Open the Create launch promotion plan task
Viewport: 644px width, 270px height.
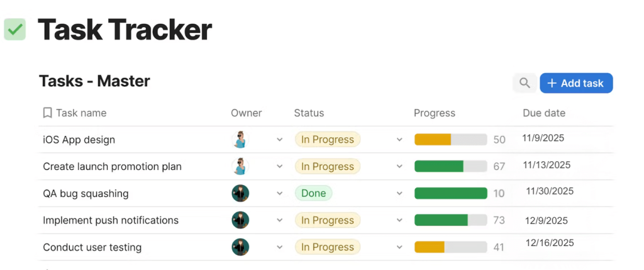click(112, 167)
